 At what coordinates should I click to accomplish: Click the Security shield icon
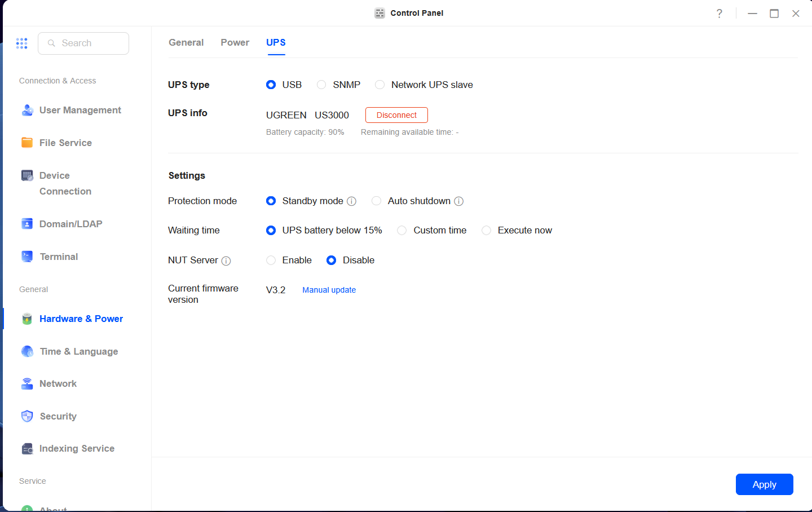click(x=27, y=416)
